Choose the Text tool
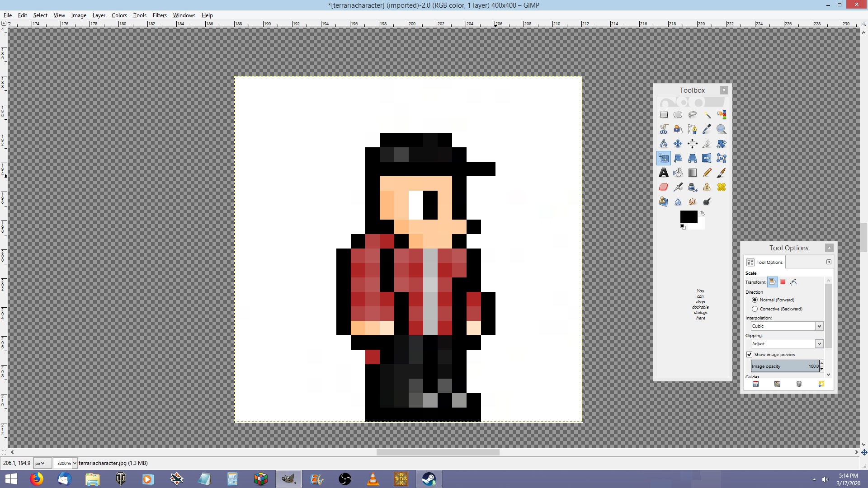Viewport: 868px width, 488px height. [663, 173]
